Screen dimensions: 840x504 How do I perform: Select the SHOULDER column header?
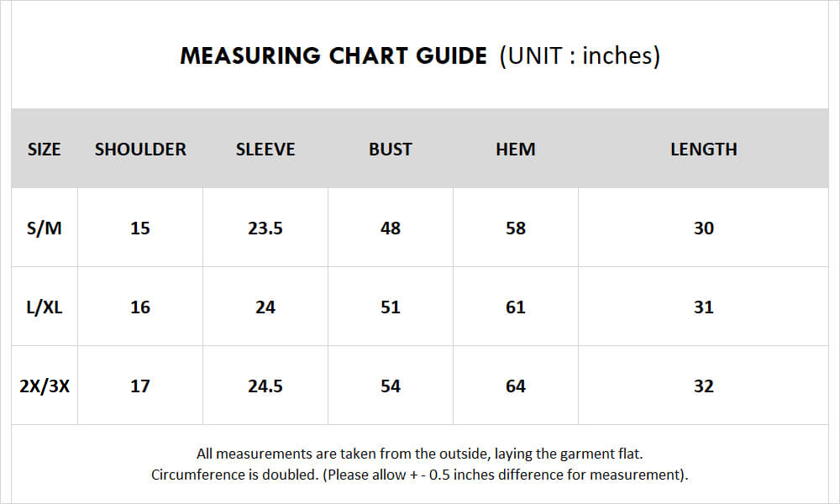[x=140, y=149]
